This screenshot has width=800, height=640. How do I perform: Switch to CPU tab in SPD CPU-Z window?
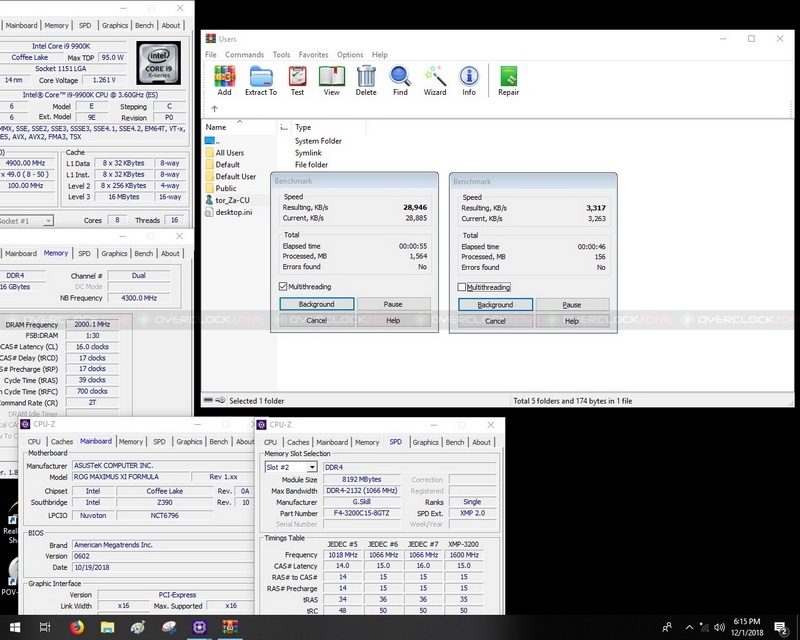pyautogui.click(x=270, y=442)
